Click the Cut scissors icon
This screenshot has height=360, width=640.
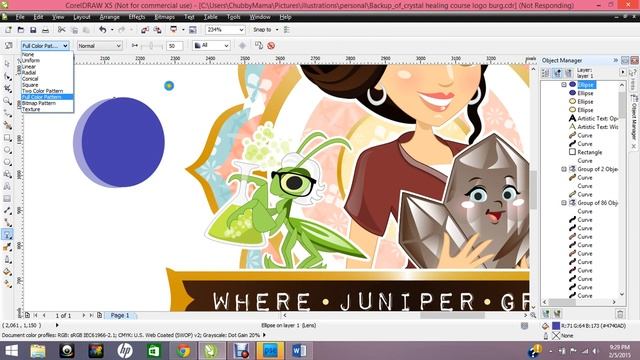pyautogui.click(x=62, y=30)
